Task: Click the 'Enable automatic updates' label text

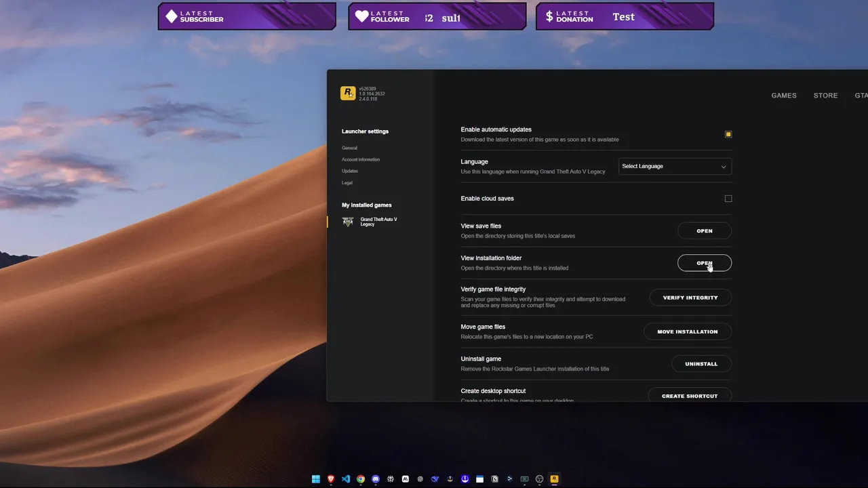Action: tap(496, 129)
